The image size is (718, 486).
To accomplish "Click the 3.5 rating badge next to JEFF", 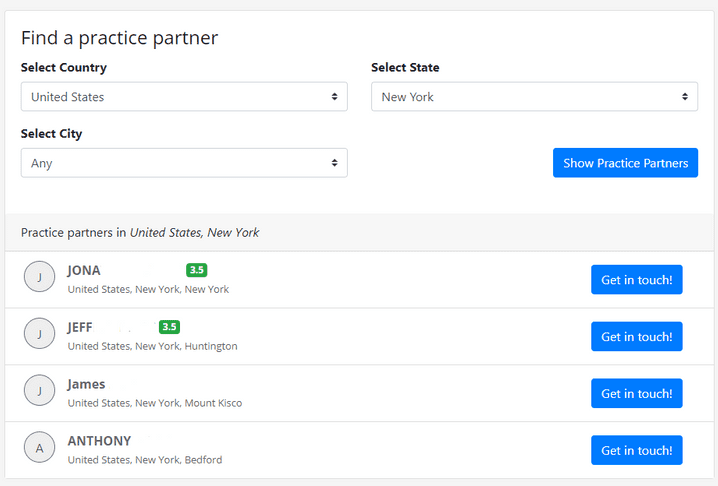I will tap(169, 327).
